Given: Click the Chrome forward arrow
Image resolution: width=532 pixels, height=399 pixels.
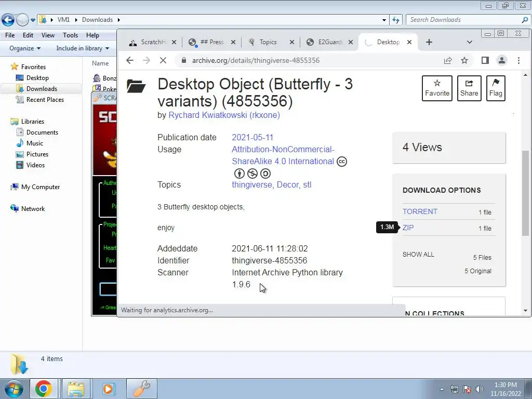Looking at the screenshot, I should [x=147, y=60].
